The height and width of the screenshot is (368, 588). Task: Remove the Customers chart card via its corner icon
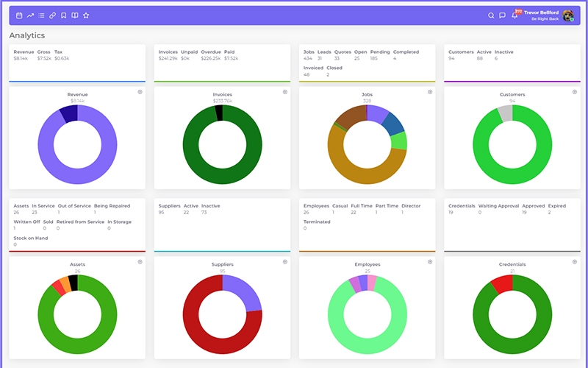point(575,92)
